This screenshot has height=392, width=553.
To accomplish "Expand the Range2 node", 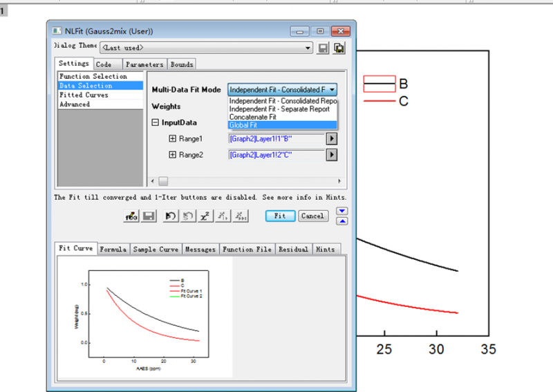I will click(172, 155).
